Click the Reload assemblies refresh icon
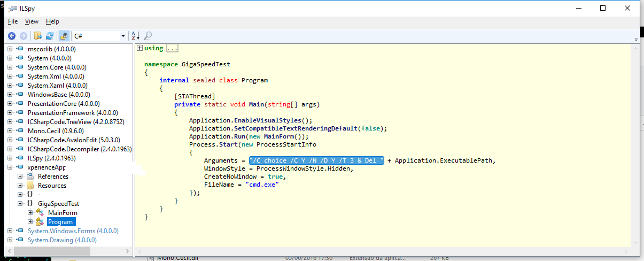 point(50,36)
